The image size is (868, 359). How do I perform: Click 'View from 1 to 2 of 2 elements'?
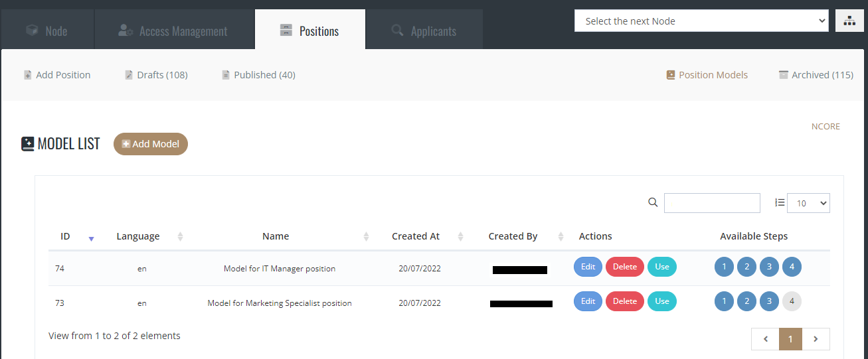[114, 336]
